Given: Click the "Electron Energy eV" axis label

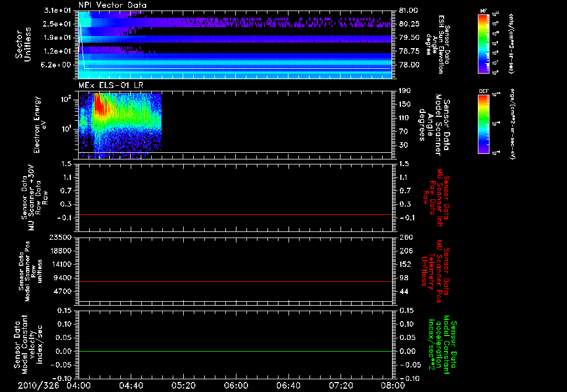Looking at the screenshot, I should click(x=40, y=125).
